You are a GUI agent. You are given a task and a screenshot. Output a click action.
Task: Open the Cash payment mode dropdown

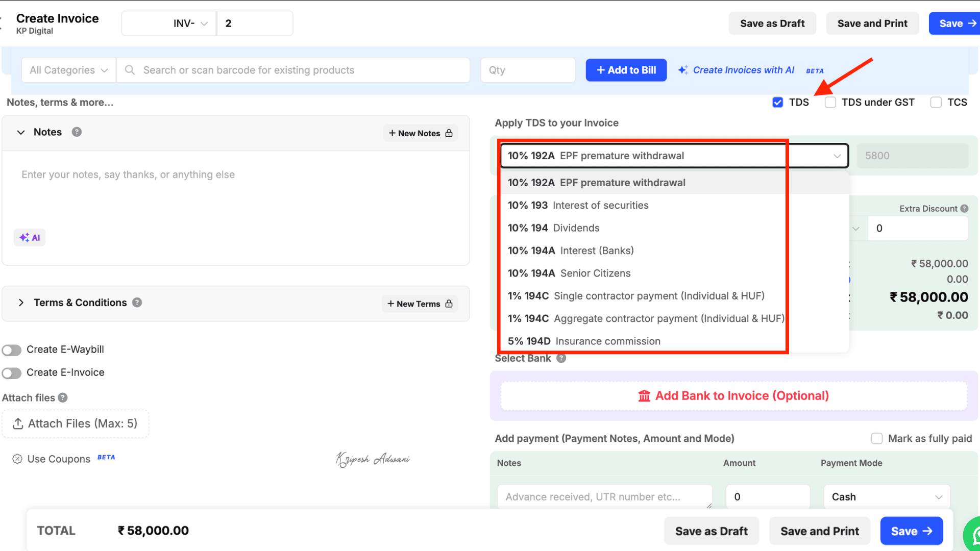(886, 497)
